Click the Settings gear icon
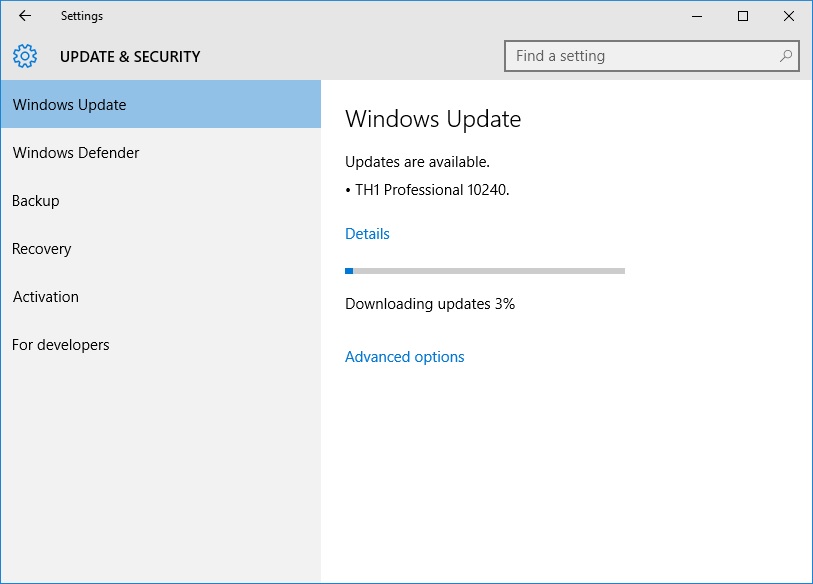 [25, 56]
